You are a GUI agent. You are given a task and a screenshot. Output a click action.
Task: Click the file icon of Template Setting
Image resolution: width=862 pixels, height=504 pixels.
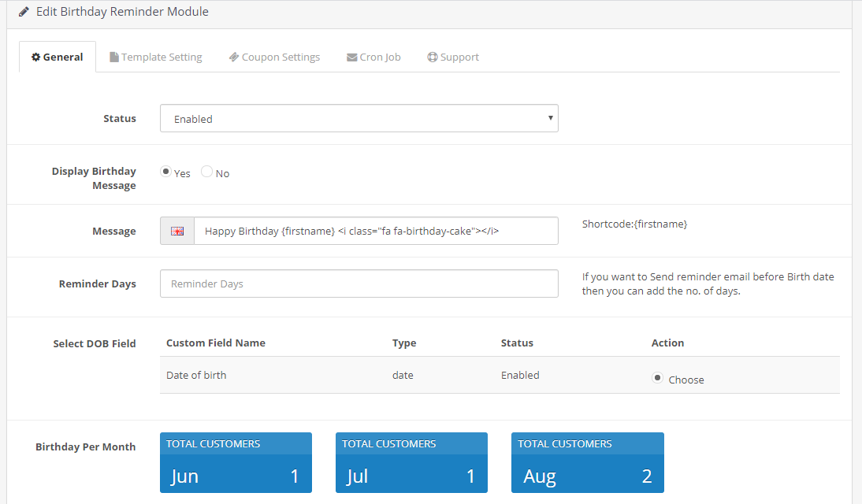click(x=113, y=57)
